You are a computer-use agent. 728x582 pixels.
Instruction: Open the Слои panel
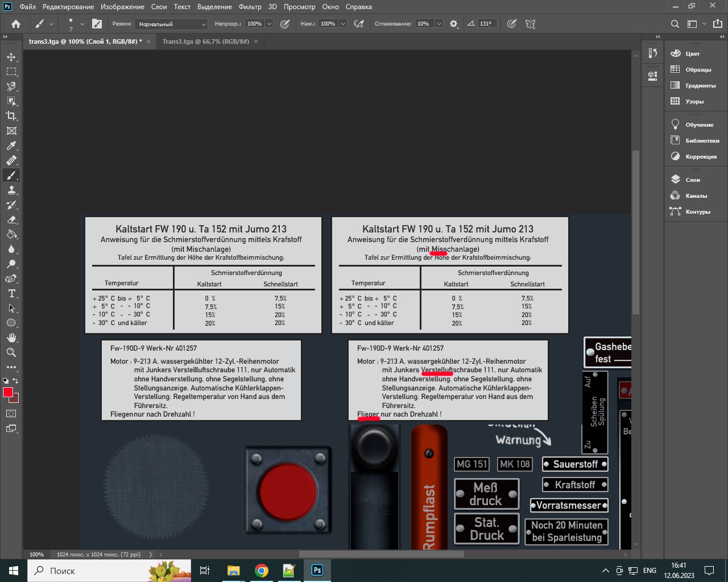pos(692,180)
